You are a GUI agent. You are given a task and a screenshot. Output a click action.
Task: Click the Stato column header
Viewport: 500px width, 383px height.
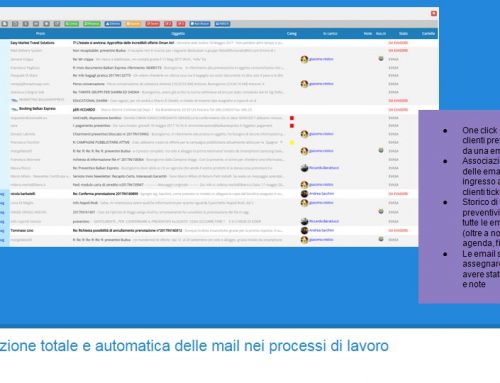403,34
